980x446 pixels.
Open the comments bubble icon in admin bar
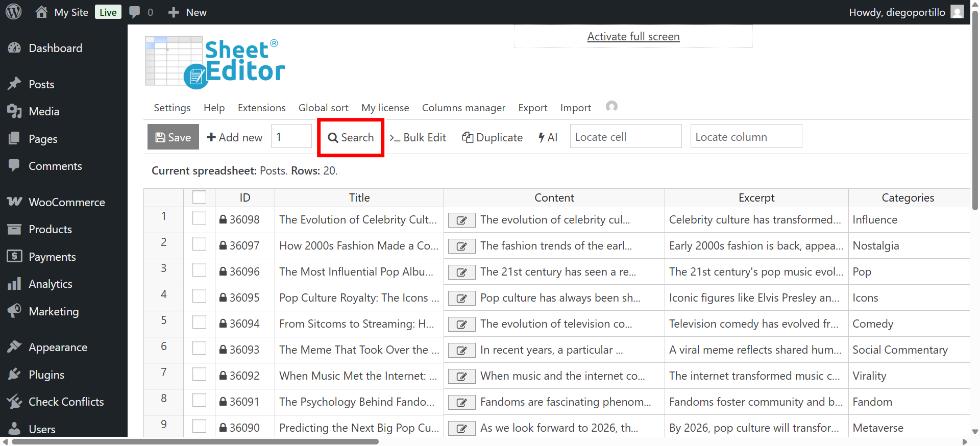coord(135,12)
